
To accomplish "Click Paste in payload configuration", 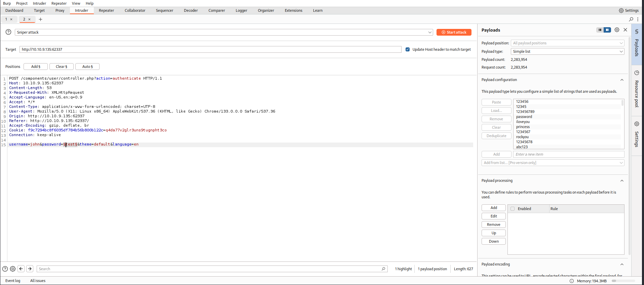I will pos(496,102).
